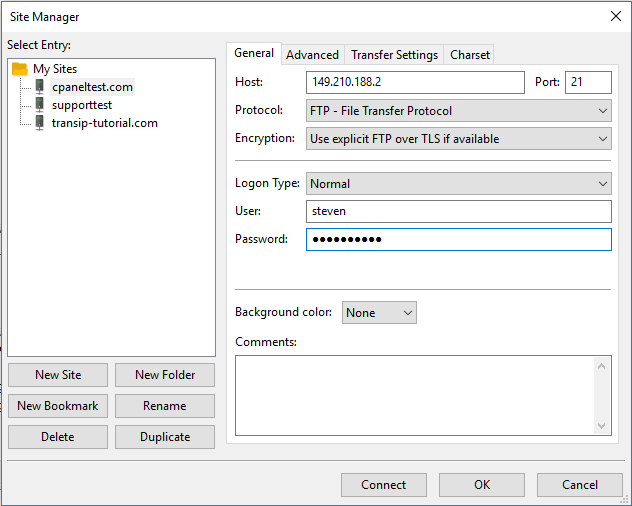Screen dimensions: 632x506
Task: Open the Protocol dropdown
Action: pyautogui.click(x=459, y=110)
